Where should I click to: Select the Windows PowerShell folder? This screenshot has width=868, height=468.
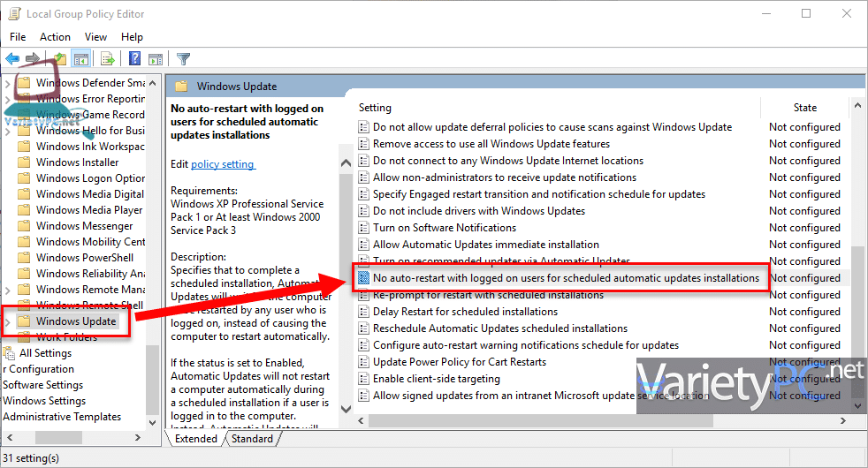click(x=75, y=258)
